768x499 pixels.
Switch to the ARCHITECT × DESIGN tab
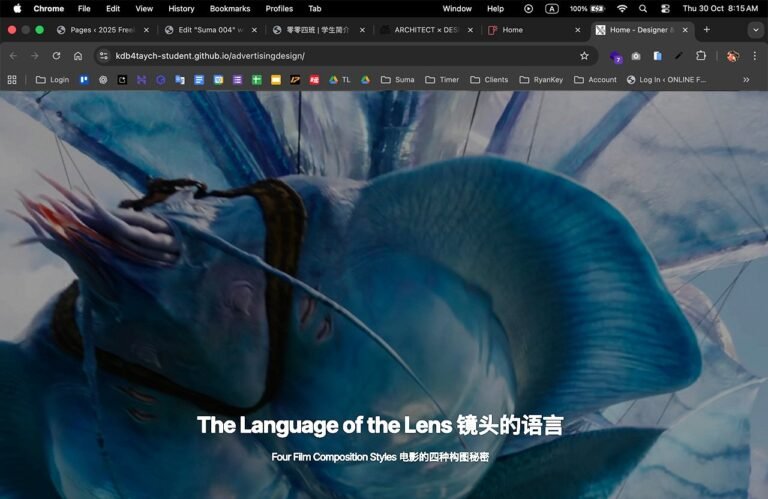[420, 30]
